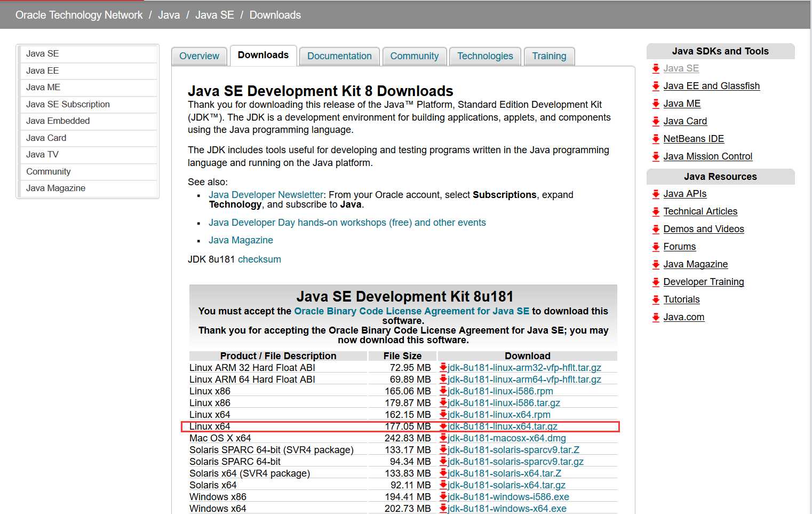Click download arrow icon beside Java EE and Glassfish
This screenshot has height=514, width=812.
(x=656, y=86)
